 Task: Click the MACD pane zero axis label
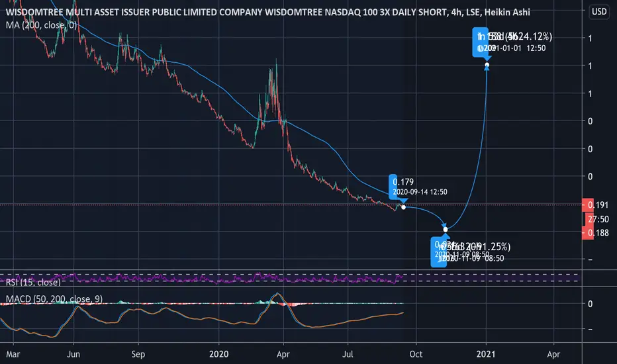[x=590, y=304]
